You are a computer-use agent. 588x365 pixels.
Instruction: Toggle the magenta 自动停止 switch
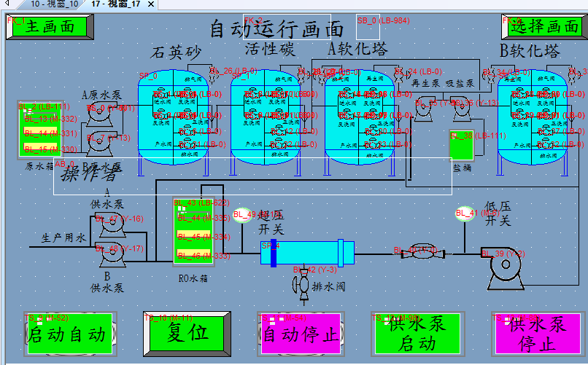tap(300, 334)
